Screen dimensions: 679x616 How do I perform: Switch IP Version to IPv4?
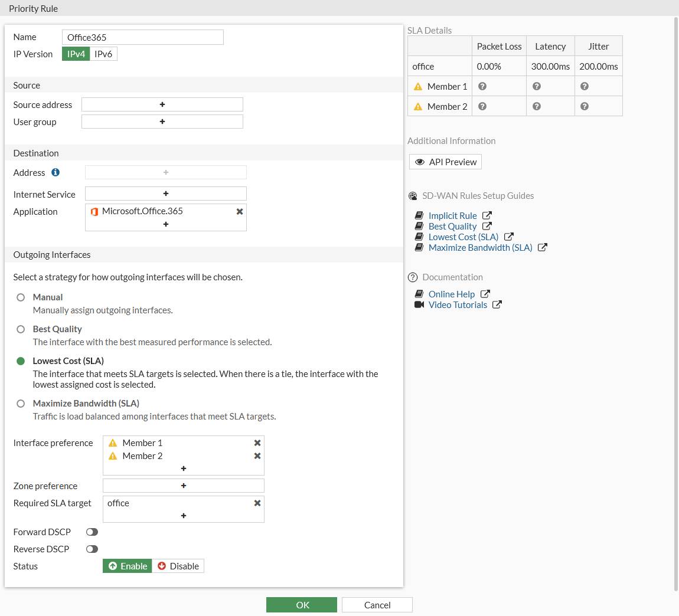pyautogui.click(x=76, y=54)
